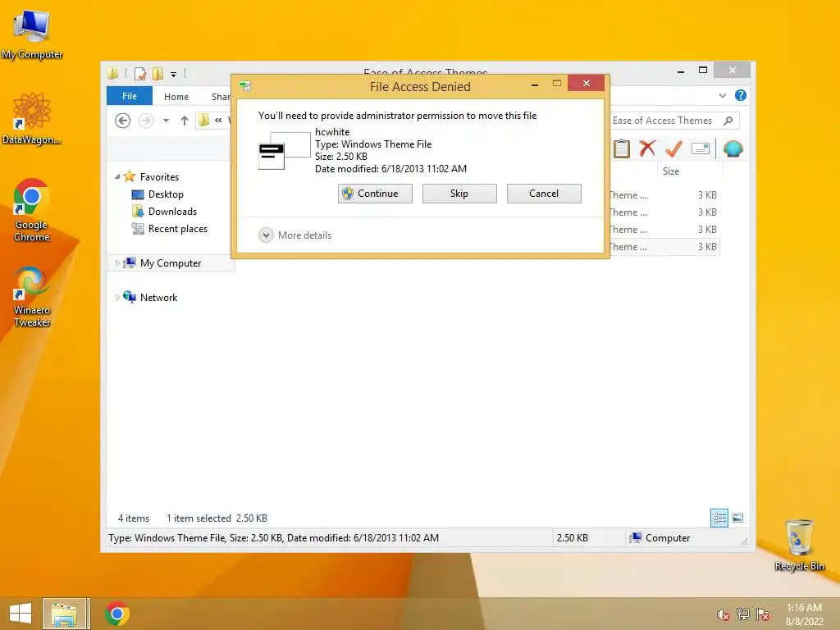Minimize the File Access Denied dialog
Viewport: 840px width, 630px height.
pyautogui.click(x=535, y=84)
